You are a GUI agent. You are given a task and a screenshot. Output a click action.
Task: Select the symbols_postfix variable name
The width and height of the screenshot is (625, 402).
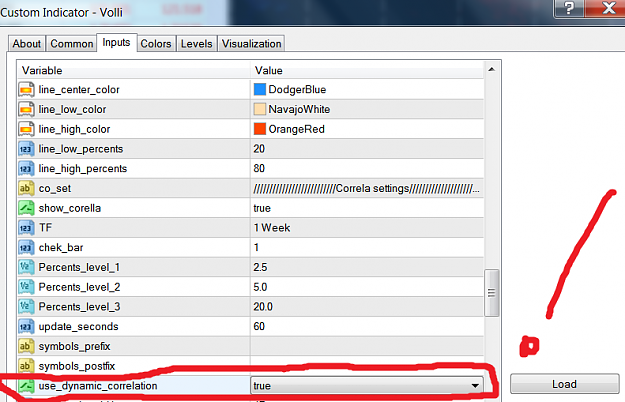(77, 366)
